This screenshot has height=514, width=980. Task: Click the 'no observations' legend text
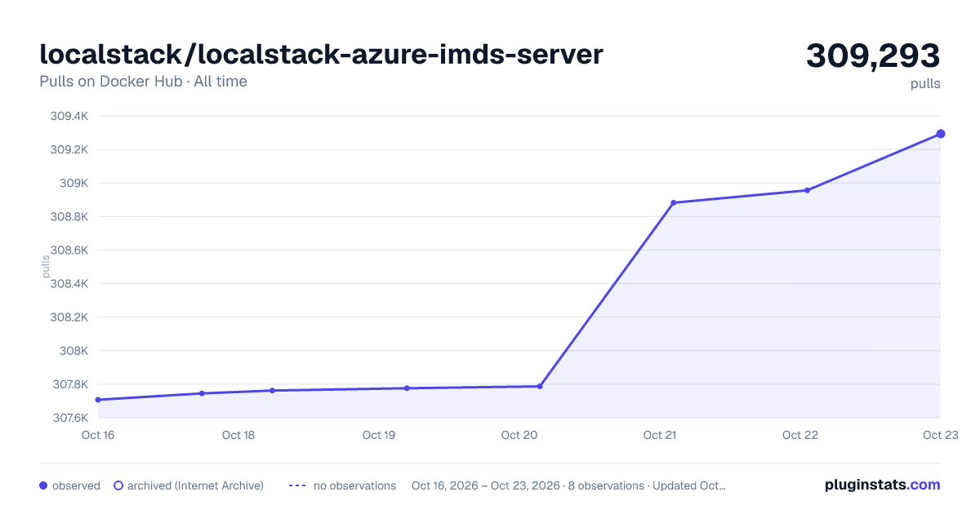coord(354,485)
